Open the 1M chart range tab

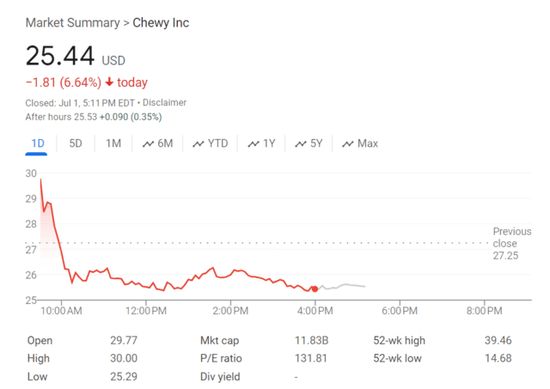coord(114,143)
